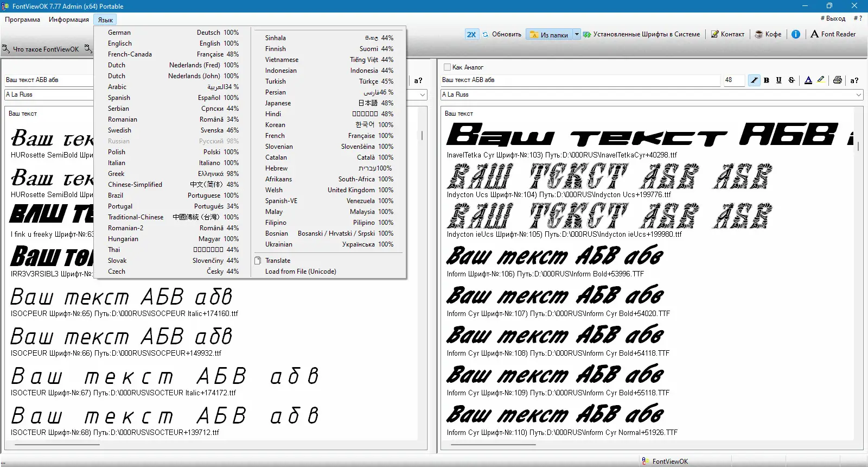Expand the right panel font name dropdown

click(859, 94)
